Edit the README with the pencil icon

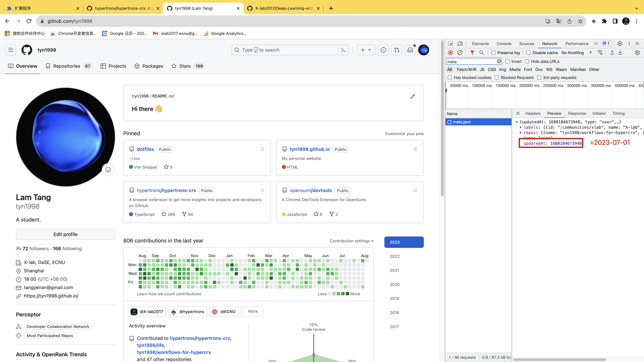pos(413,96)
